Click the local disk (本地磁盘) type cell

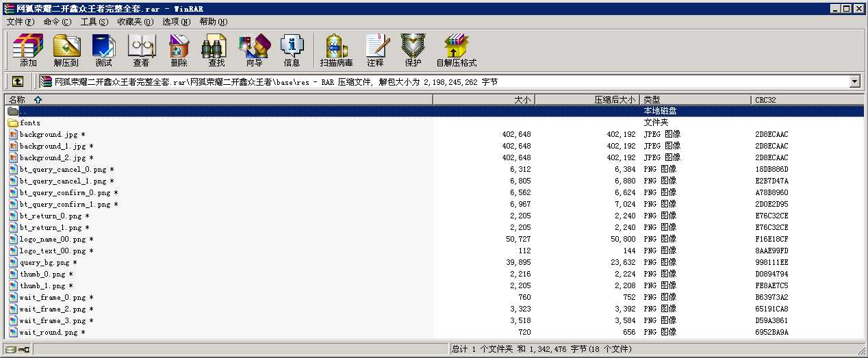(x=661, y=111)
